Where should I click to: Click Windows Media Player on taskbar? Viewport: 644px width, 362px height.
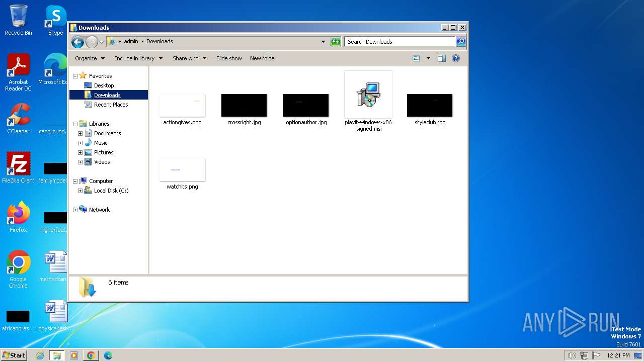click(74, 355)
